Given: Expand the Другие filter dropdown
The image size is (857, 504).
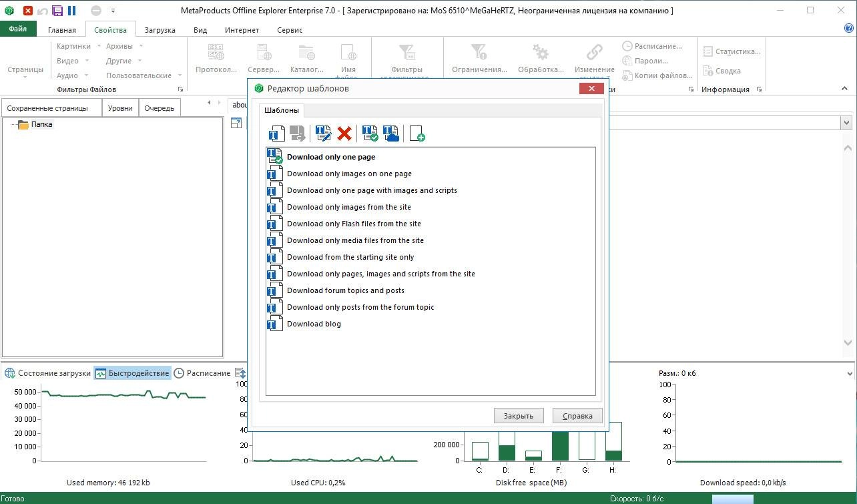Looking at the screenshot, I should point(139,61).
